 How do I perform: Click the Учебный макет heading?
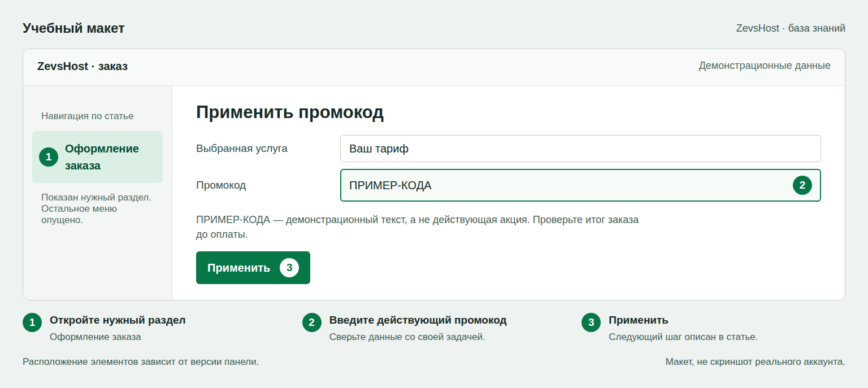click(73, 28)
